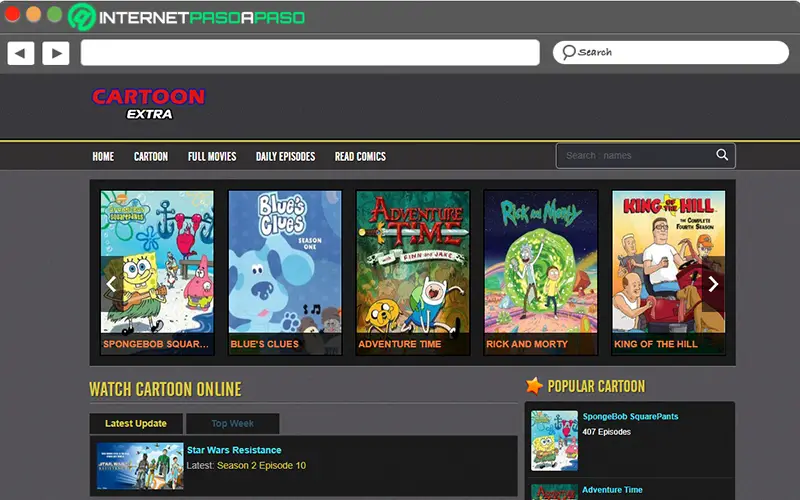Viewport: 800px width, 500px height.
Task: Click the KING OF THE HILL caption
Action: pos(656,344)
